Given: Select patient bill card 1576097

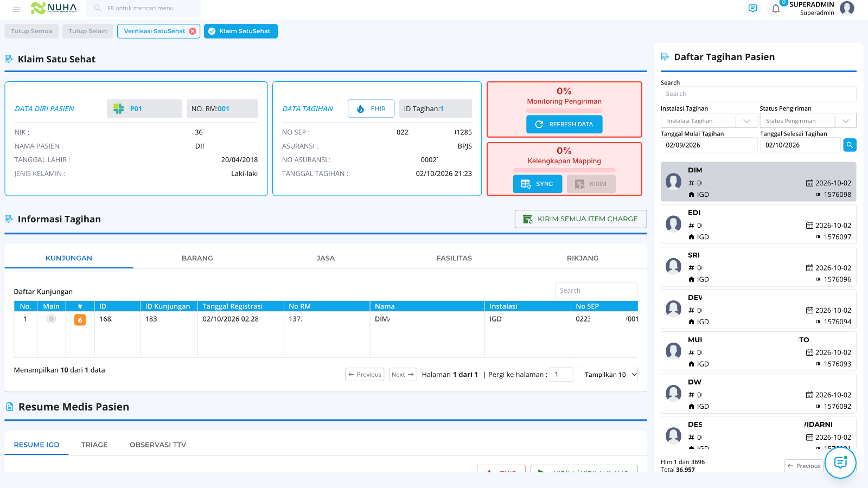Looking at the screenshot, I should point(758,224).
